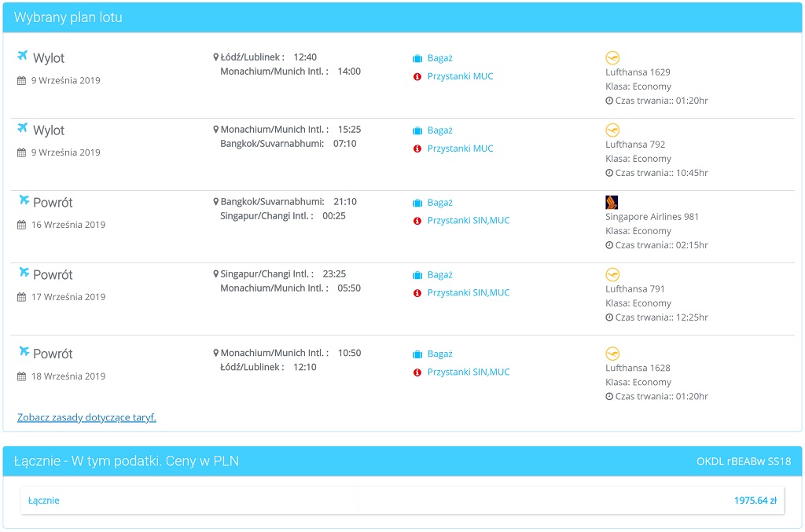This screenshot has width=805, height=532.
Task: Click the Lufthansa logo for flight 1629
Action: point(612,58)
